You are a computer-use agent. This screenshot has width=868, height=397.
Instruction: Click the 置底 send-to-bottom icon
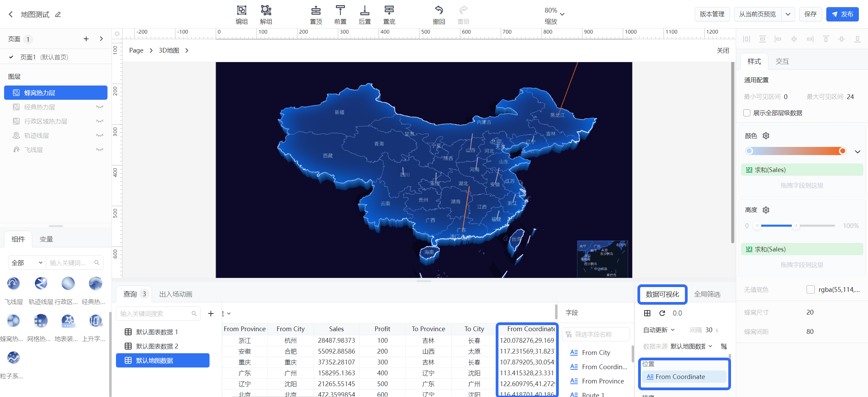389,10
